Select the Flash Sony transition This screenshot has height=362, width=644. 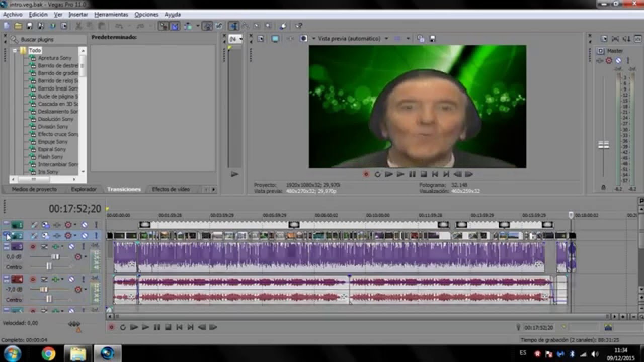point(51,156)
